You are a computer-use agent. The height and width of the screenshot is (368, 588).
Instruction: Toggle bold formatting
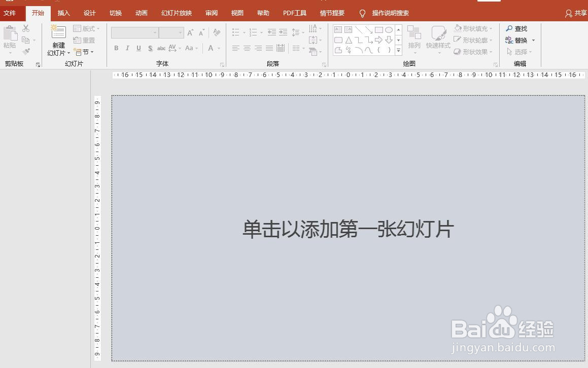coord(116,48)
